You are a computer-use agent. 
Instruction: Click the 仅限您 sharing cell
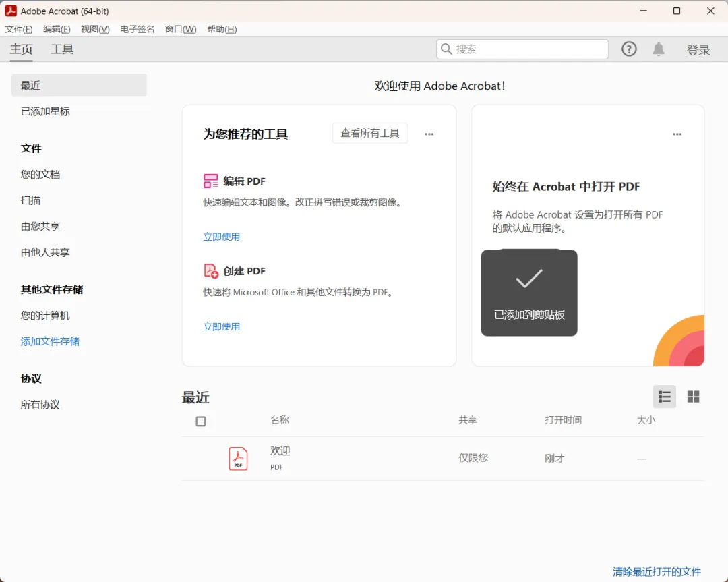click(x=473, y=457)
